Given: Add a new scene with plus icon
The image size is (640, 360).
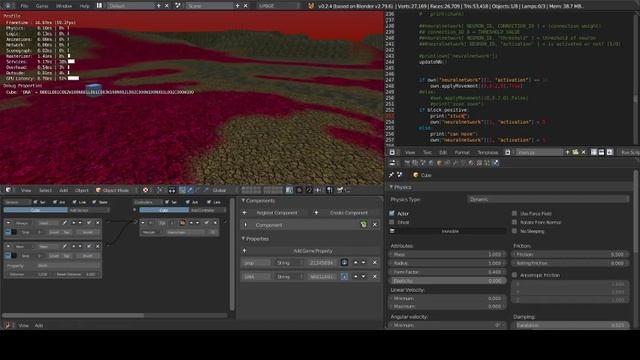Looking at the screenshot, I should [238, 6].
